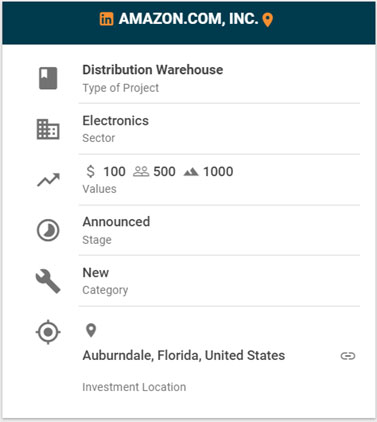
Task: Click the Announced stage entry
Action: [x=116, y=222]
